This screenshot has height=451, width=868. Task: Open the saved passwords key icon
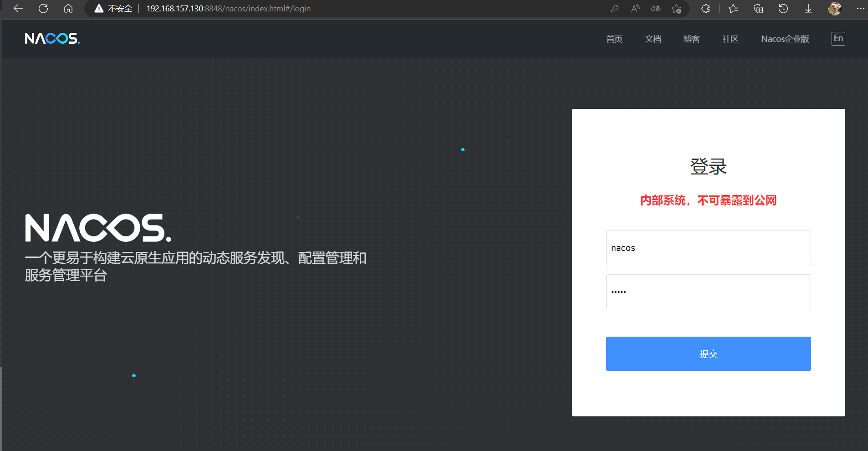pyautogui.click(x=615, y=9)
